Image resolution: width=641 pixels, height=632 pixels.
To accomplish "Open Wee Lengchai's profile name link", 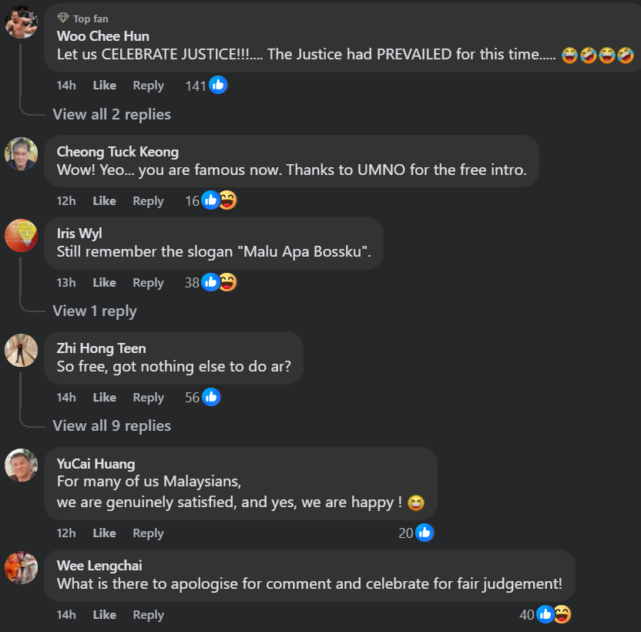I will pyautogui.click(x=99, y=565).
